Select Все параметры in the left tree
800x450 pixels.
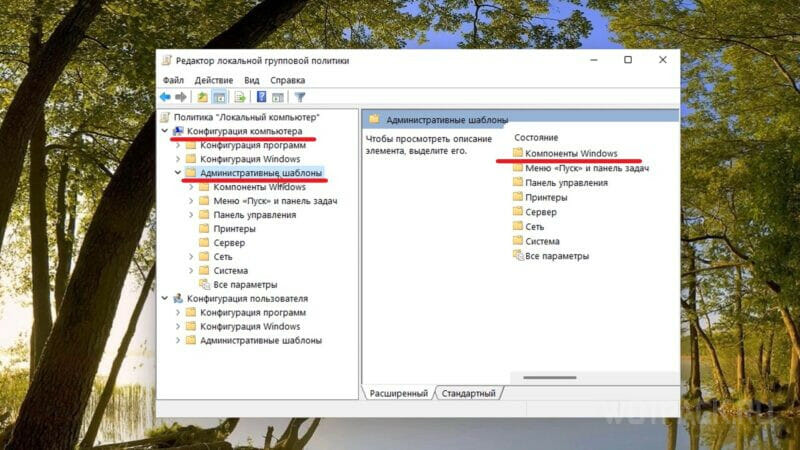tap(245, 285)
